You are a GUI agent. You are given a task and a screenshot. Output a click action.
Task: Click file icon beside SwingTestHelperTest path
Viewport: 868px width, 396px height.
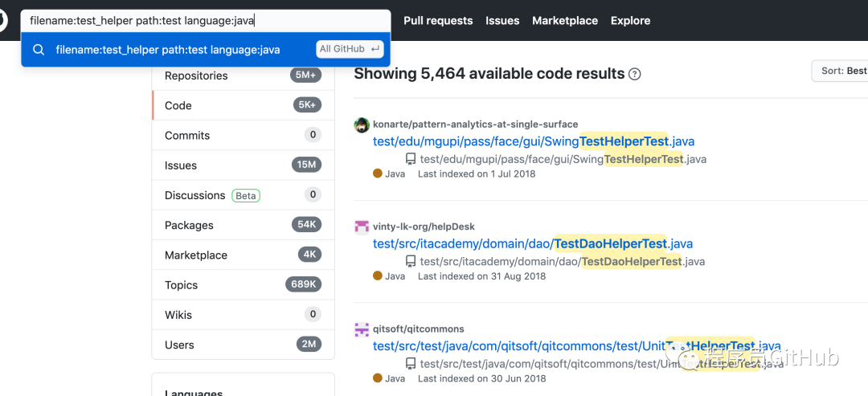click(x=411, y=159)
